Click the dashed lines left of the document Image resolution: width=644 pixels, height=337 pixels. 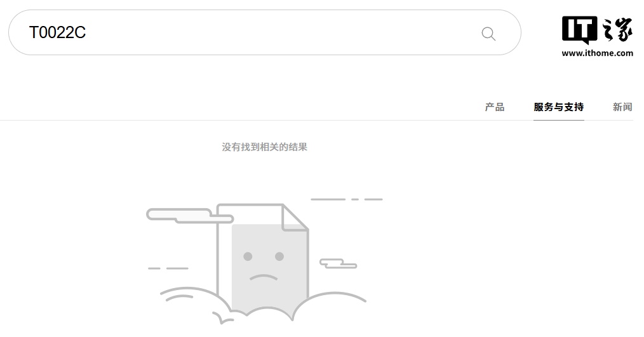coord(168,268)
